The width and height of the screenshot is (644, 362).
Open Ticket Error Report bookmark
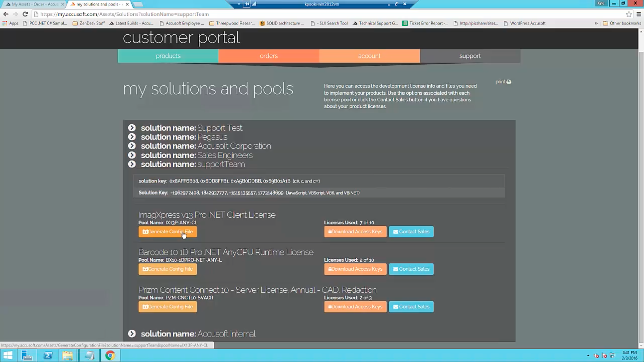pos(426,23)
